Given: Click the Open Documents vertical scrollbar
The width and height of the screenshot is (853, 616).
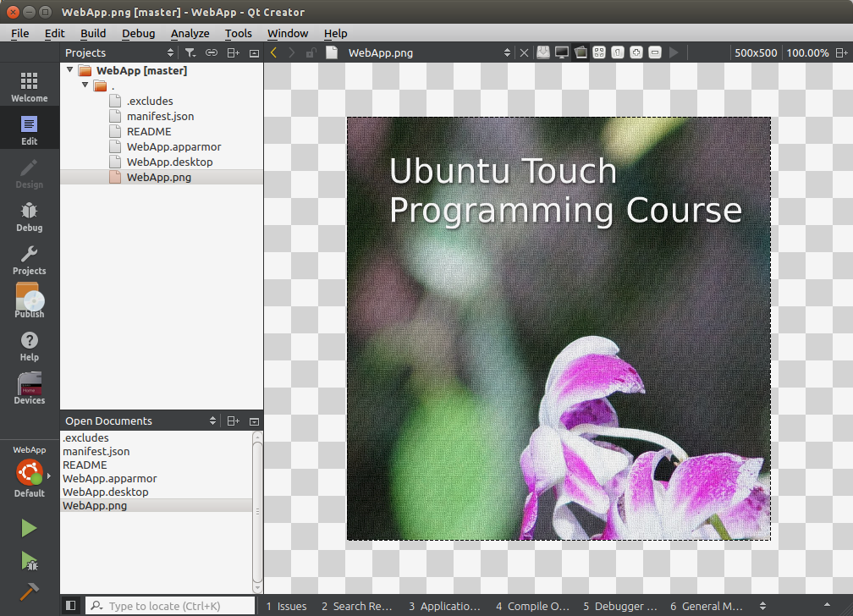Looking at the screenshot, I should point(257,512).
